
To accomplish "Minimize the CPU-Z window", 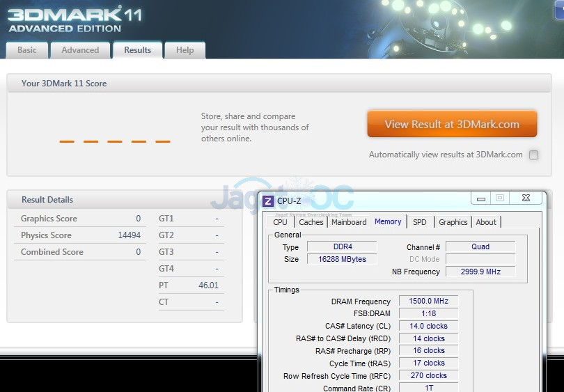I will coord(480,198).
